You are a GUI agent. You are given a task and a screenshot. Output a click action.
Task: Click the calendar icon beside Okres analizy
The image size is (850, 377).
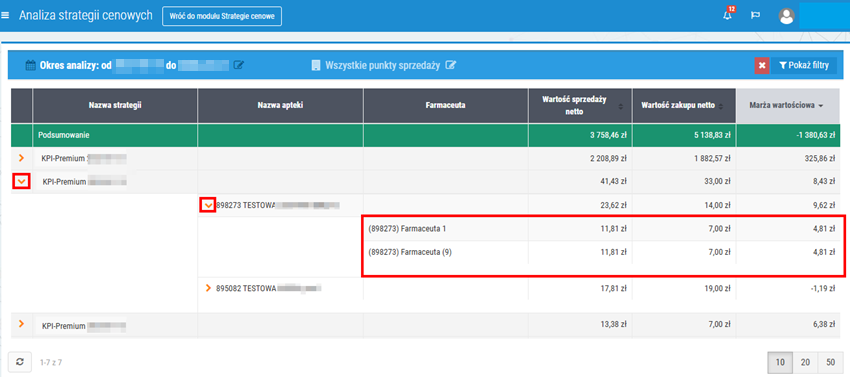coord(31,66)
